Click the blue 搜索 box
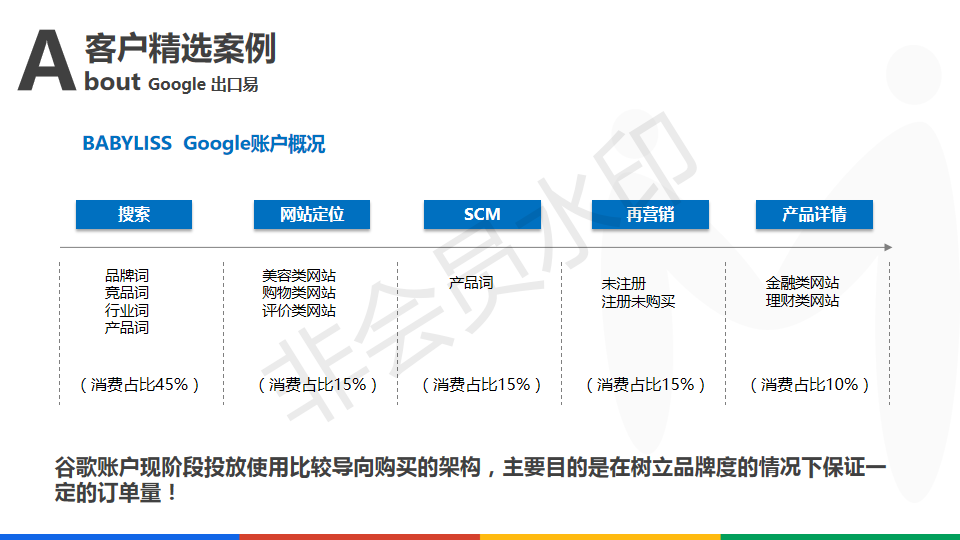 point(133,214)
